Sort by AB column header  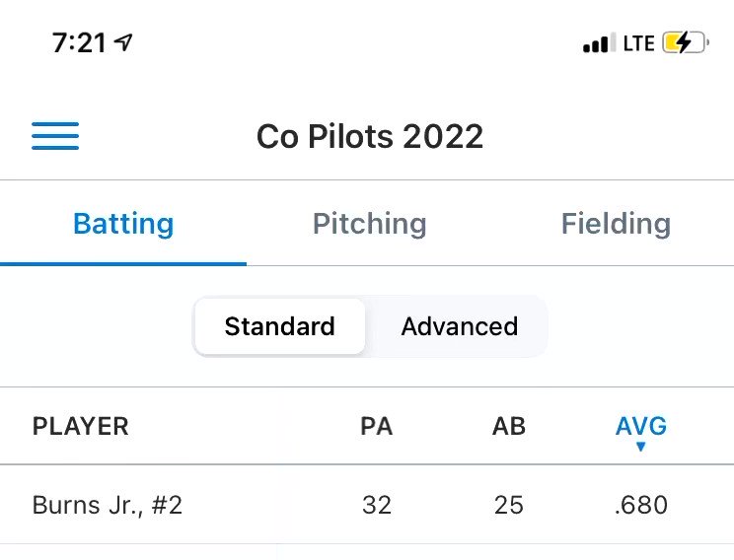click(509, 426)
